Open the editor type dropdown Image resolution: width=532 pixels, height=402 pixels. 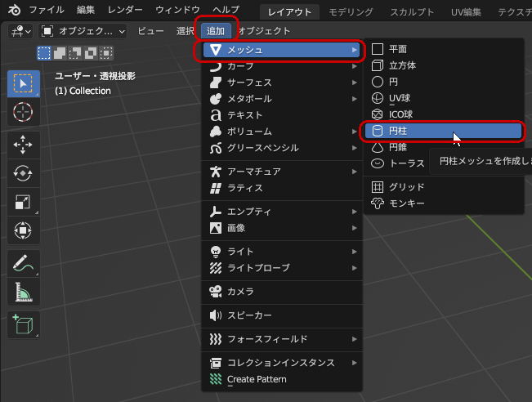point(20,31)
